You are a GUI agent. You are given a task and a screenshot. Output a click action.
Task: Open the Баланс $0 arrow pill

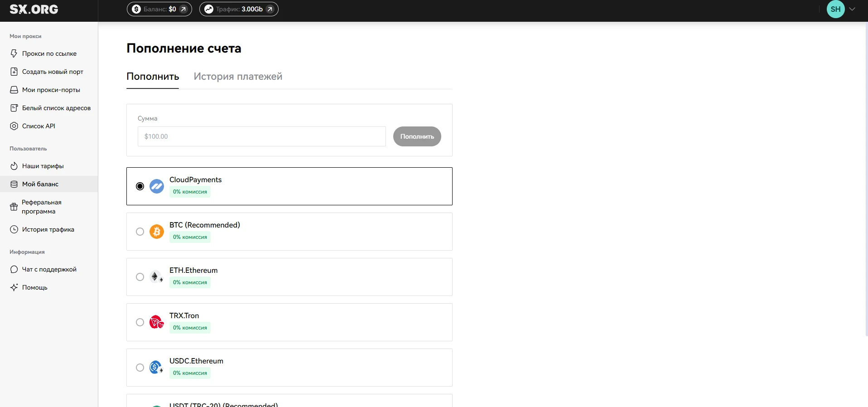[159, 9]
